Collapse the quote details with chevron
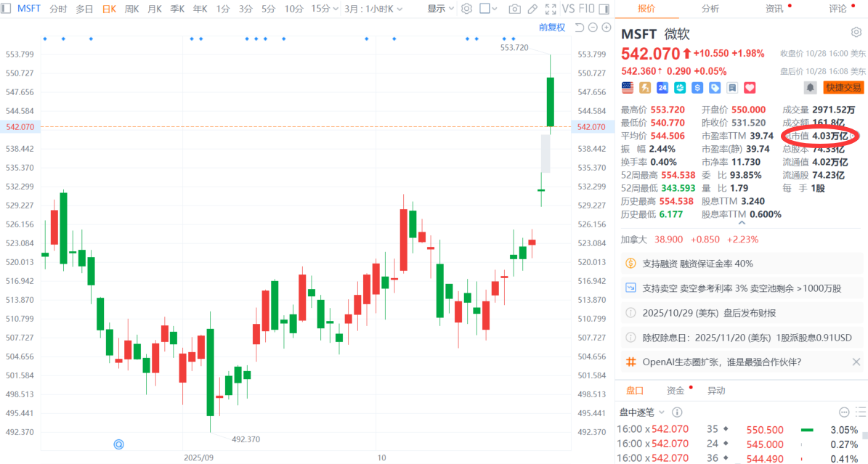This screenshot has width=868, height=464. coord(742,223)
